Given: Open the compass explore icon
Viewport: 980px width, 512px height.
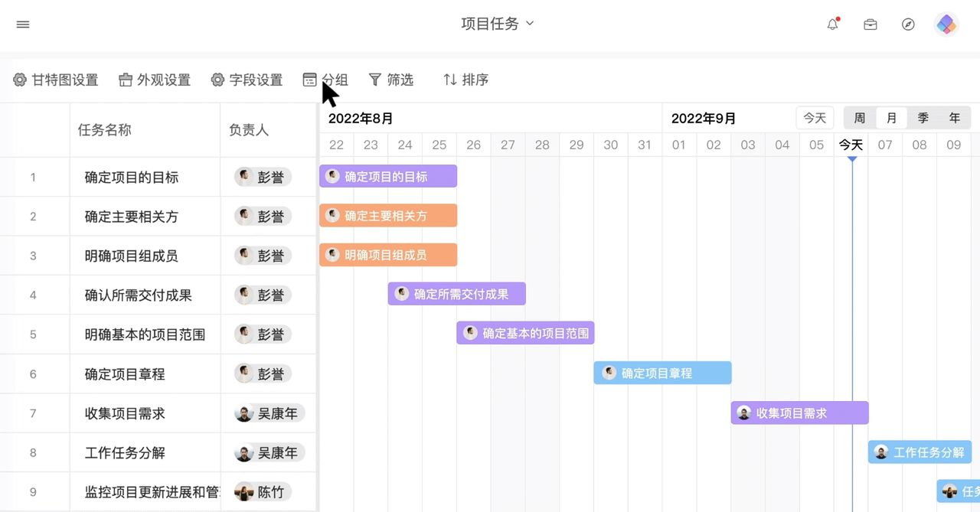Looking at the screenshot, I should click(x=908, y=24).
